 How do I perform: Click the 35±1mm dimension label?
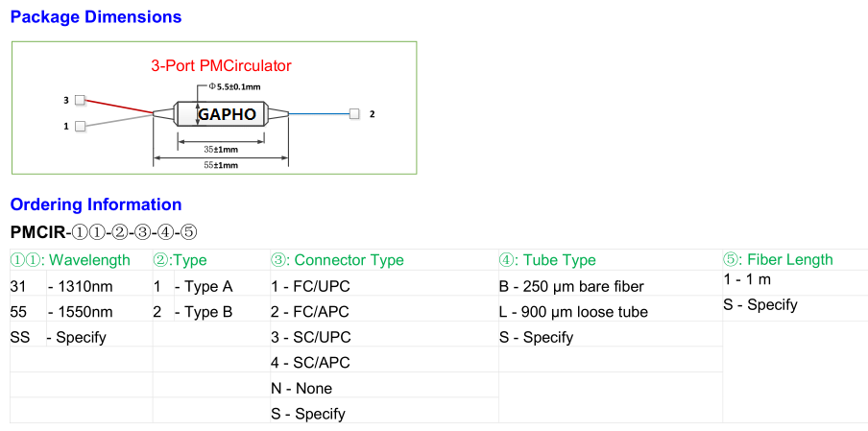(x=222, y=150)
